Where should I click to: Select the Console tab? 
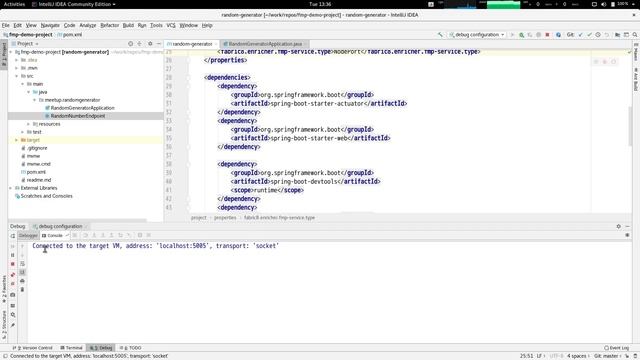[55, 236]
